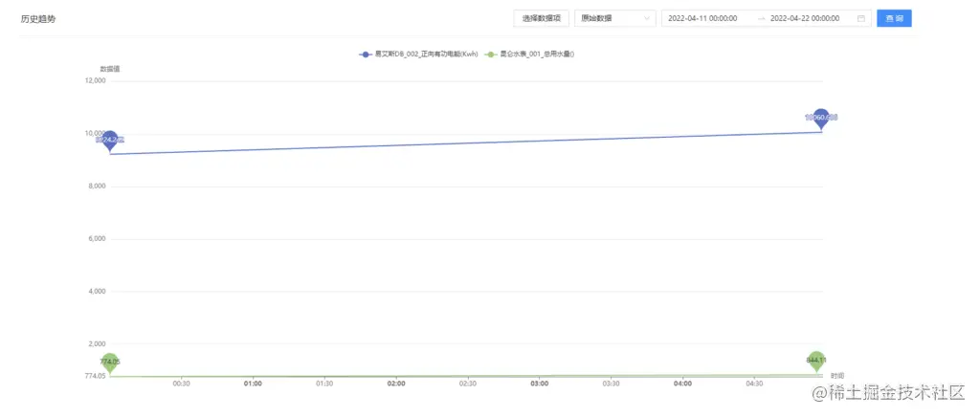
Task: Click the 03:00 x-axis label
Action: click(540, 384)
